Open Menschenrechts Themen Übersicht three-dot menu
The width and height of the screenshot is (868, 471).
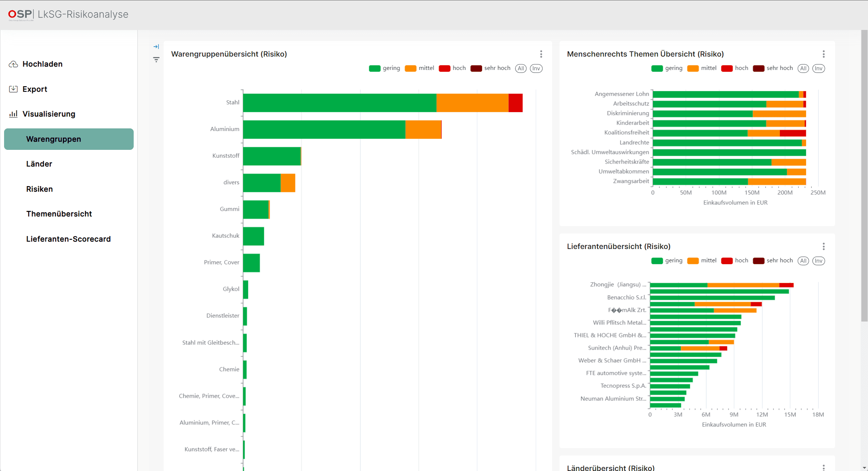click(x=824, y=54)
